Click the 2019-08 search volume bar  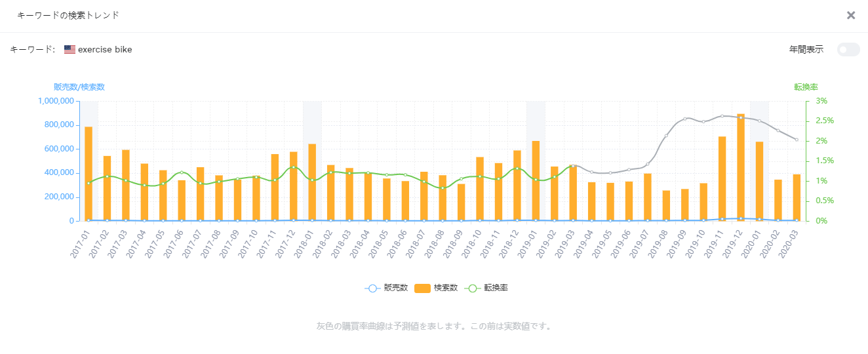coord(666,206)
